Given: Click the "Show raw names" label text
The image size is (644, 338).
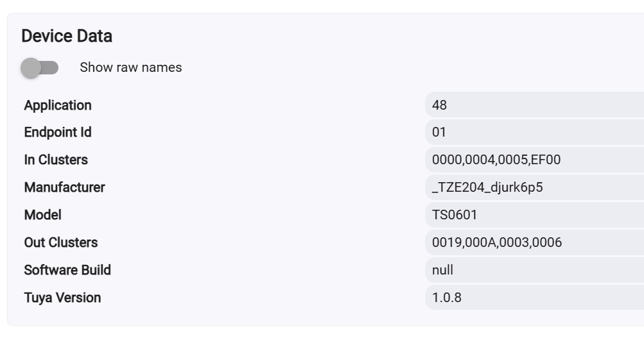Looking at the screenshot, I should pyautogui.click(x=130, y=67).
